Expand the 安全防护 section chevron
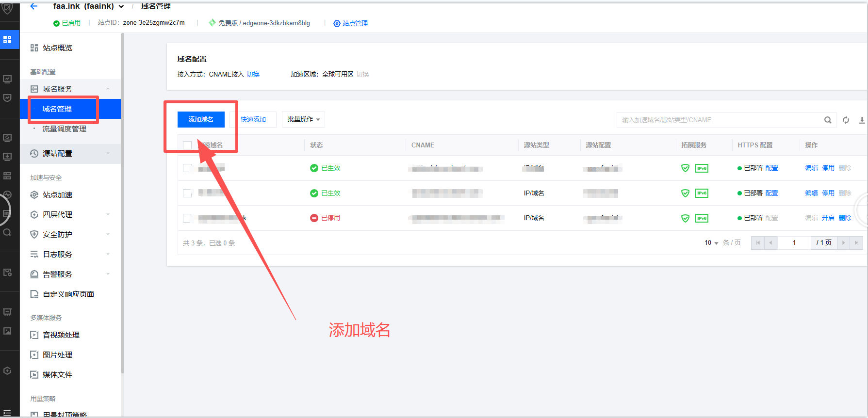The width and height of the screenshot is (868, 418). tap(108, 234)
